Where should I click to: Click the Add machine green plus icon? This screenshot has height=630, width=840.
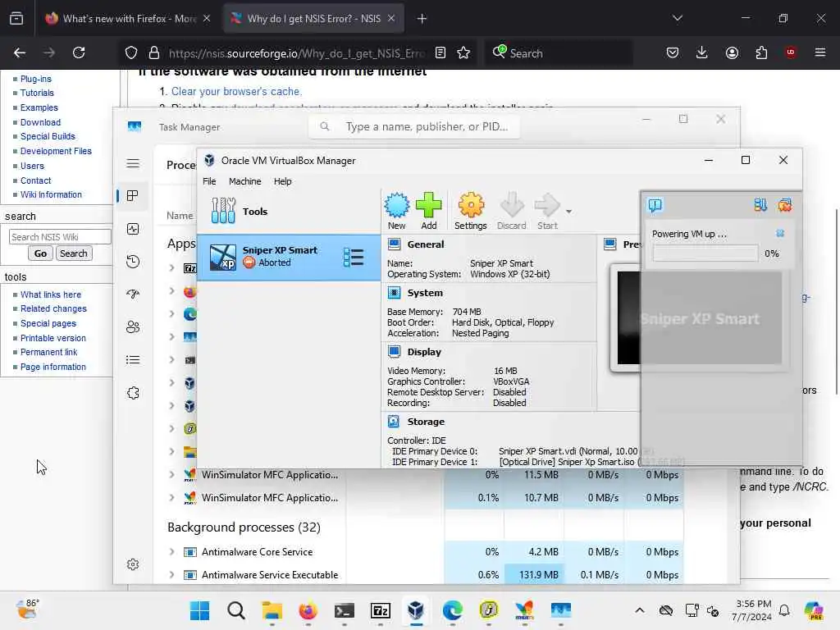tap(428, 211)
